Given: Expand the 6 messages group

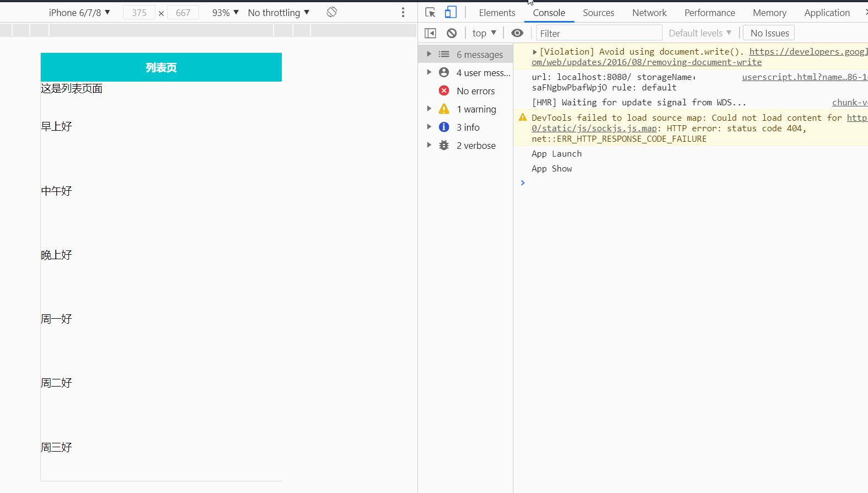Looking at the screenshot, I should tap(429, 54).
